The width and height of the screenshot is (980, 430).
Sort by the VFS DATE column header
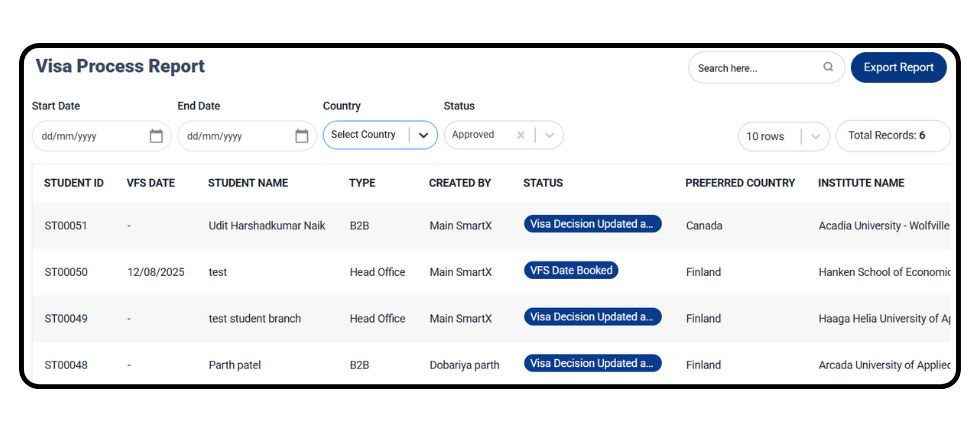(x=151, y=183)
